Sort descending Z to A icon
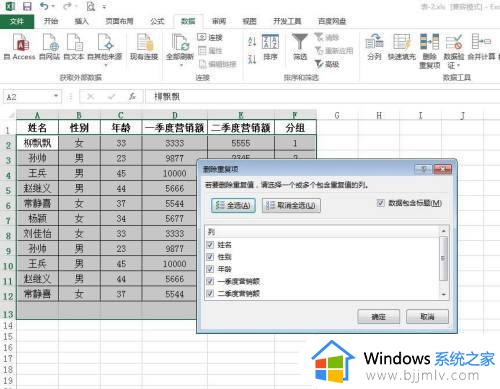 [252, 59]
